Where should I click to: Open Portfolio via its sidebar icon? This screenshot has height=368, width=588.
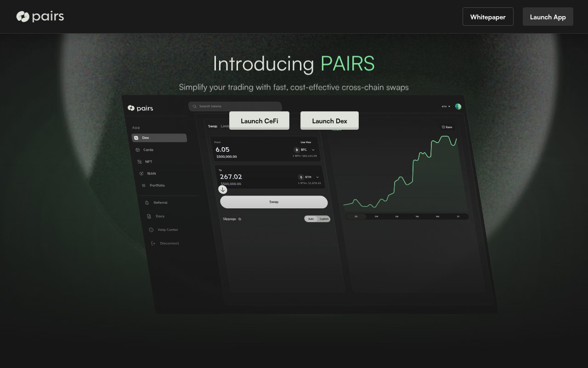[x=144, y=185]
